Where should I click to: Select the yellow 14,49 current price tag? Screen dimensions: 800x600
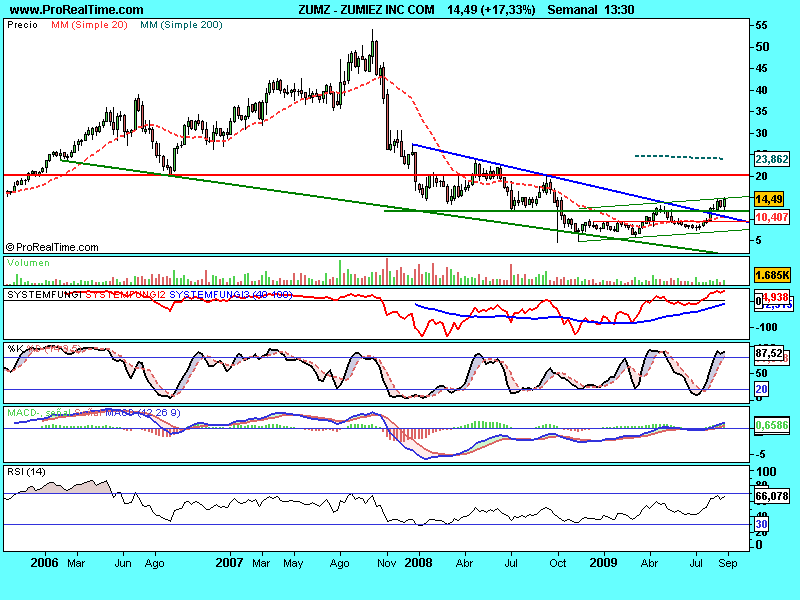tap(769, 199)
